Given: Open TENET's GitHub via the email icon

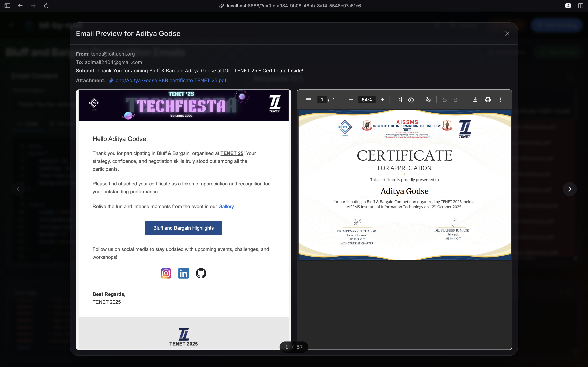Looking at the screenshot, I should (x=201, y=273).
